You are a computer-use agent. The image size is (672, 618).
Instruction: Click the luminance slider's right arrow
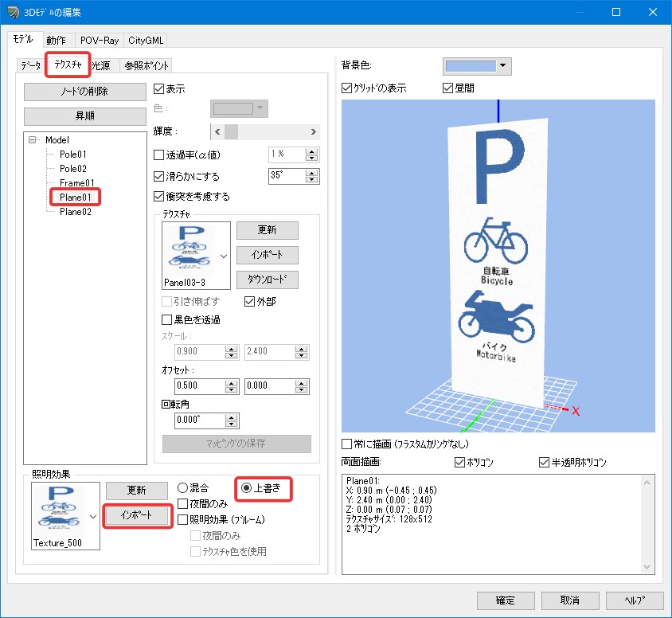click(313, 131)
